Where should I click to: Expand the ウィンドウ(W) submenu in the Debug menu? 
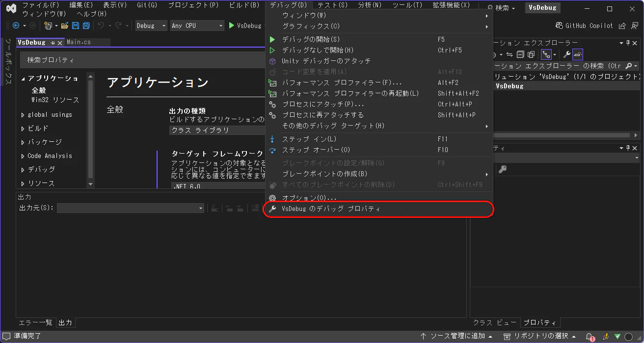379,15
